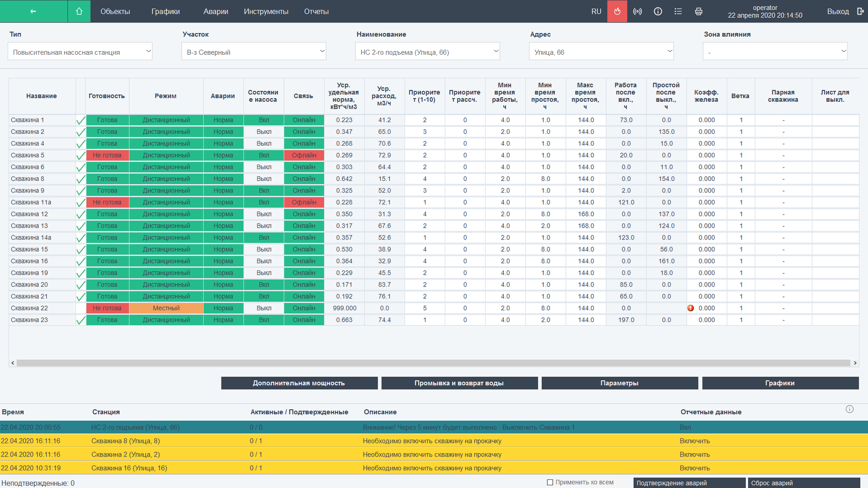
Task: Toggle empty checkbox for Скважина 22
Action: point(80,308)
